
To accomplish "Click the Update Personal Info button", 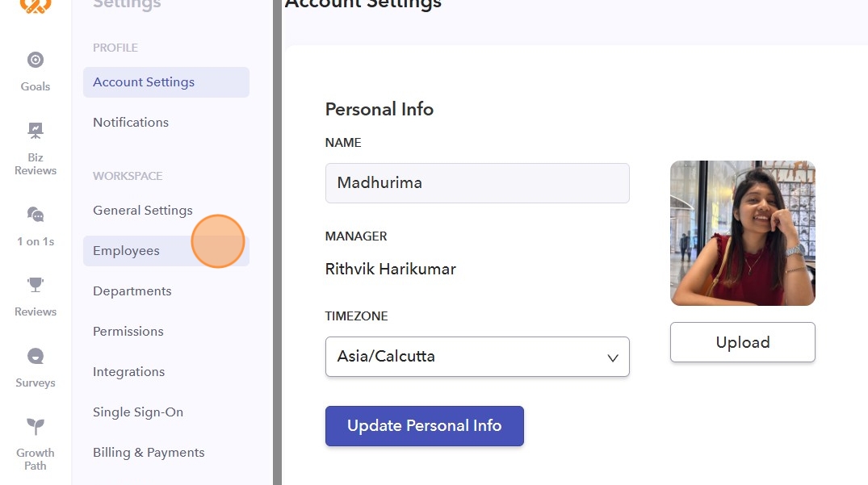I will (425, 426).
